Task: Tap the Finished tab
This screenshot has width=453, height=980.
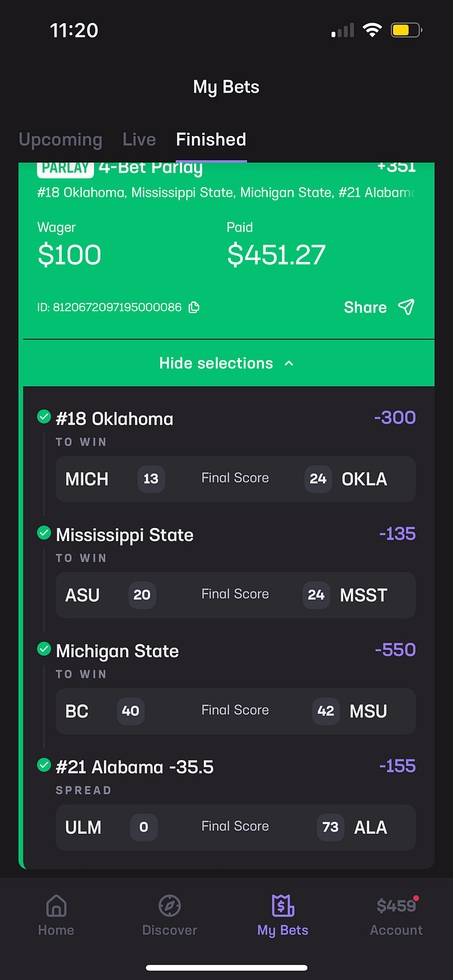Action: click(211, 140)
